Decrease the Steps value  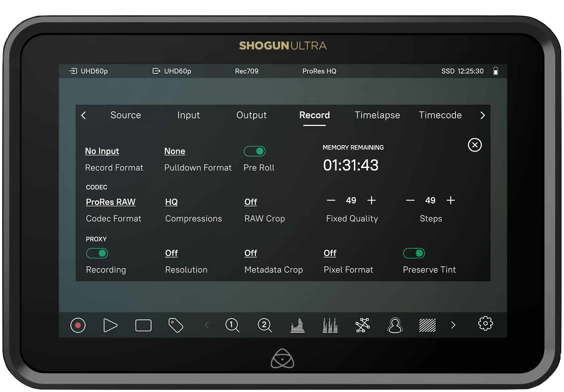(410, 200)
